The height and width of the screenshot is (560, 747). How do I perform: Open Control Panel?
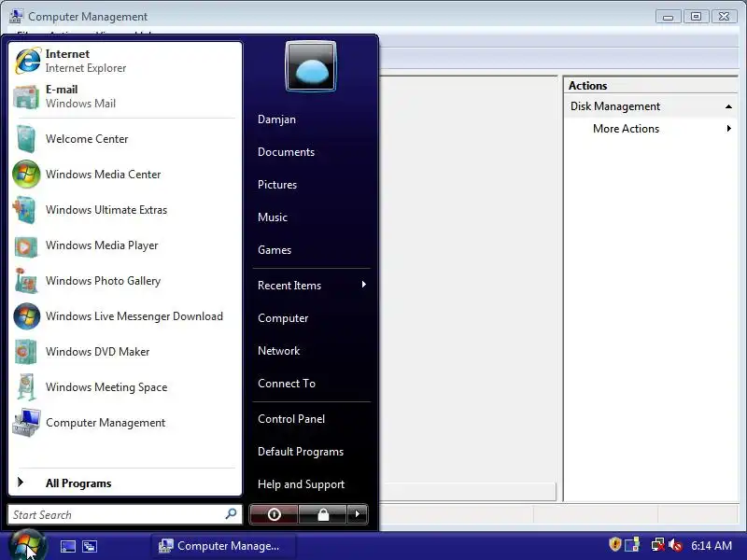[x=291, y=419]
